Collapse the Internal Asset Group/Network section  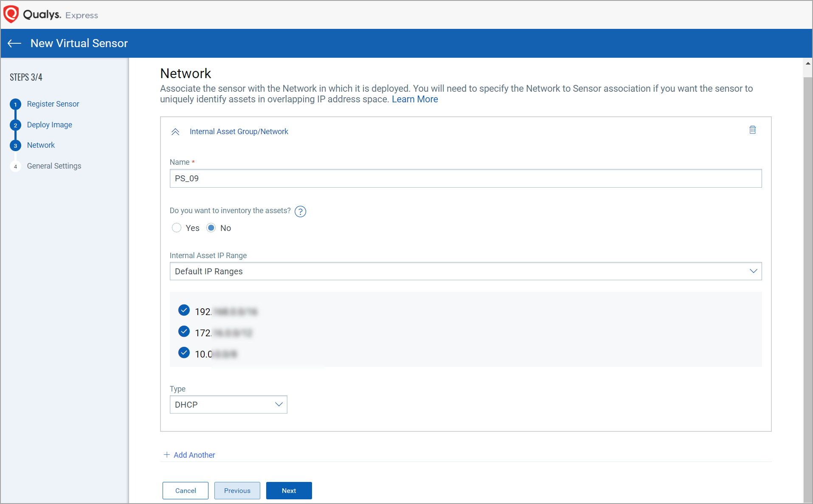[175, 132]
